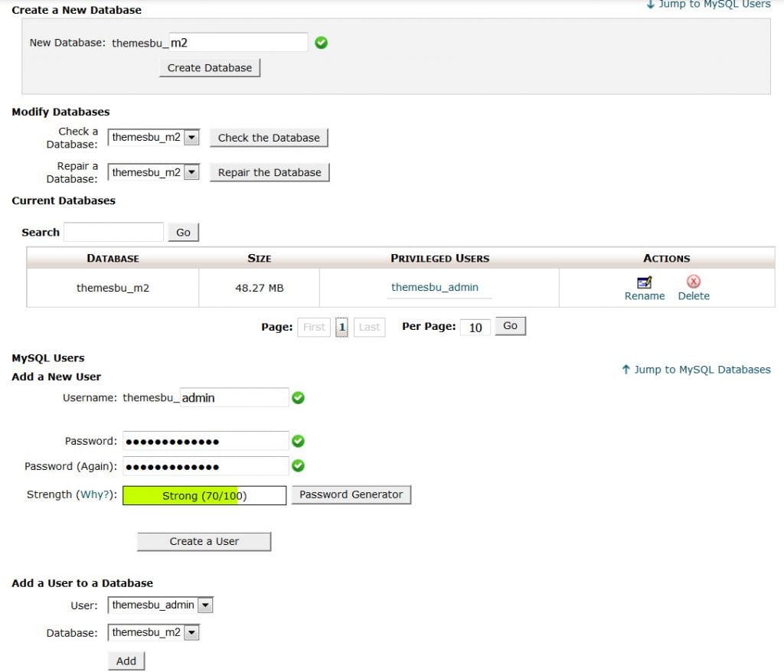Focus the Search databases text field
Viewport: 784px width, 672px height.
pyautogui.click(x=113, y=232)
